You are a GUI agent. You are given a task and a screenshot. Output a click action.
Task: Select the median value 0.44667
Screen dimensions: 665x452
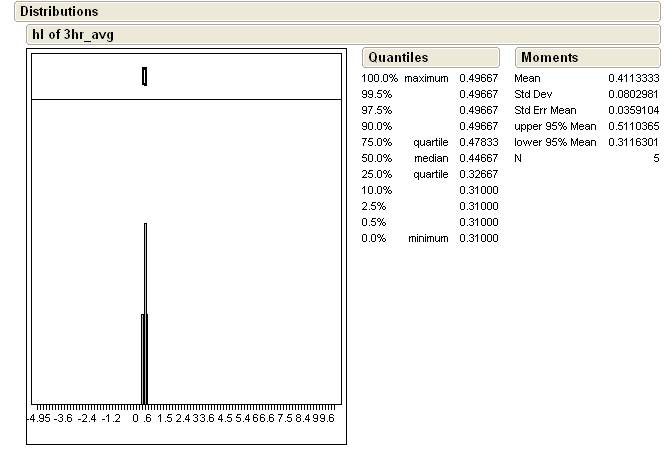[478, 158]
